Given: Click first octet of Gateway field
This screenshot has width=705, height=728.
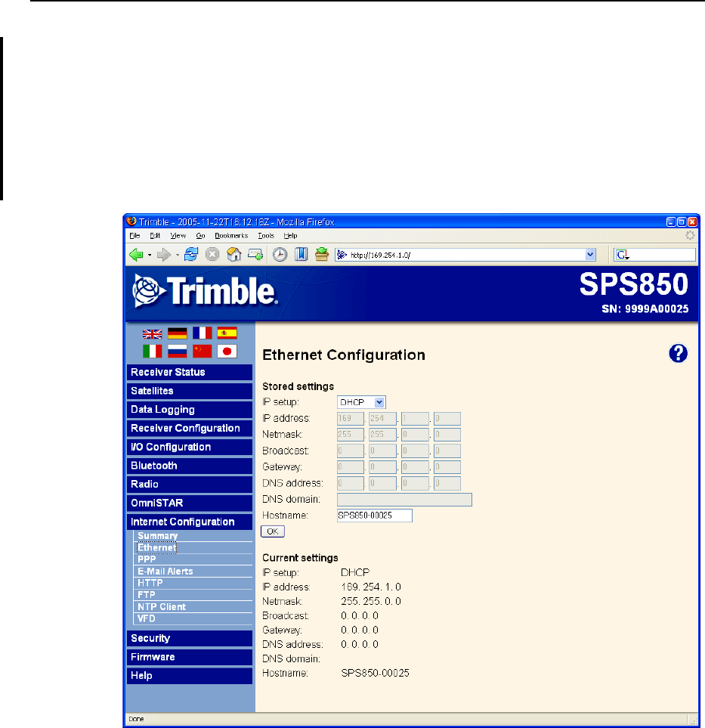Looking at the screenshot, I should tap(351, 467).
